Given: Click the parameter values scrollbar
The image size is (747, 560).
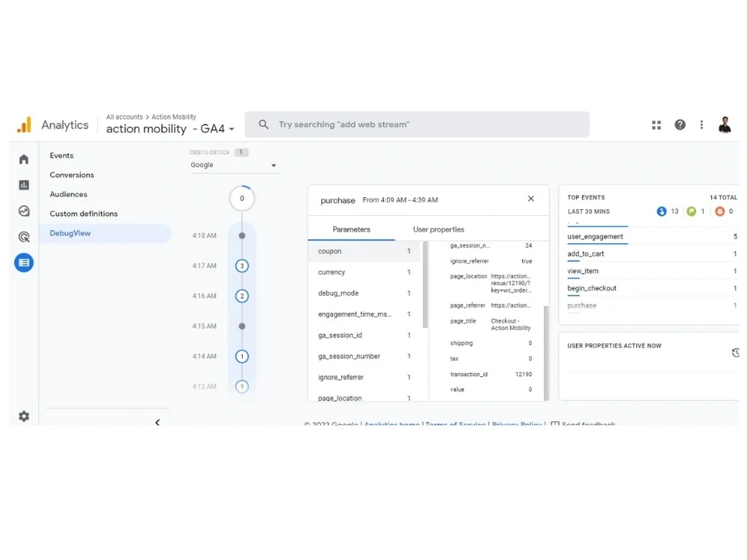Looking at the screenshot, I should (546, 352).
